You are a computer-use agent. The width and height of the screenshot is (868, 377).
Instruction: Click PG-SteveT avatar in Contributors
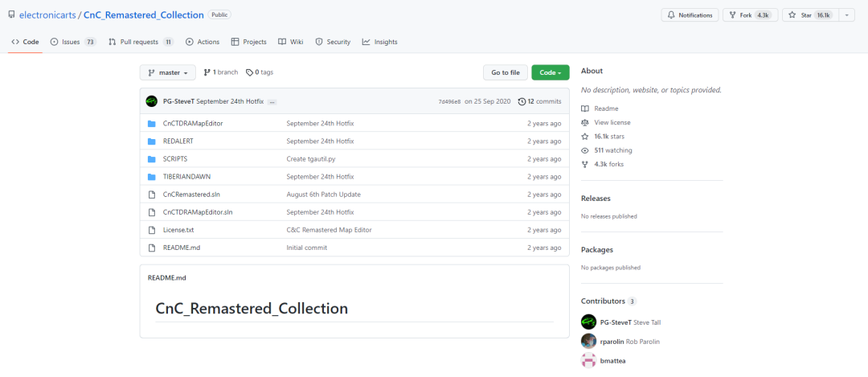click(x=588, y=322)
